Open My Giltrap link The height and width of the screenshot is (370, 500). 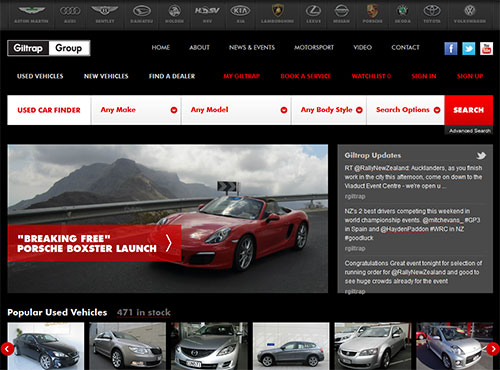pyautogui.click(x=241, y=76)
